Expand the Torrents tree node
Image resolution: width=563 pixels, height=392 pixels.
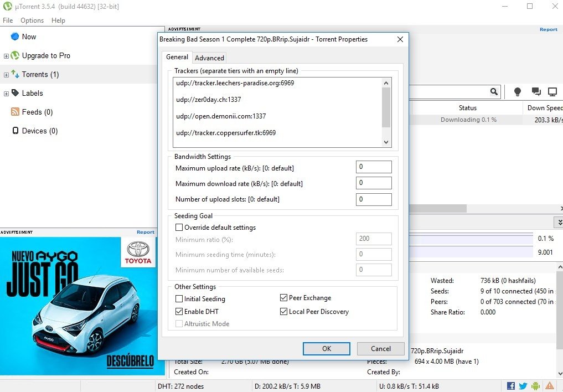click(6, 75)
